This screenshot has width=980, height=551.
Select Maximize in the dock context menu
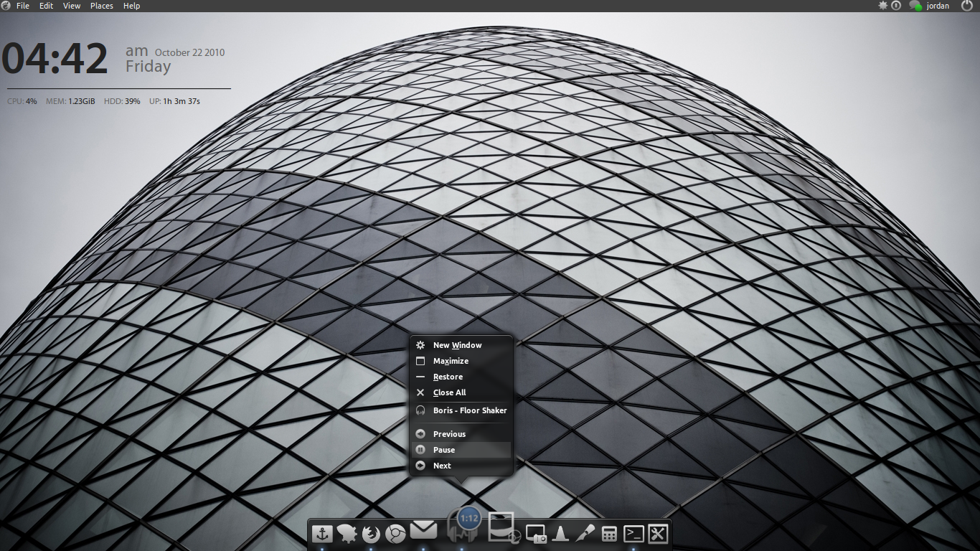pyautogui.click(x=461, y=361)
